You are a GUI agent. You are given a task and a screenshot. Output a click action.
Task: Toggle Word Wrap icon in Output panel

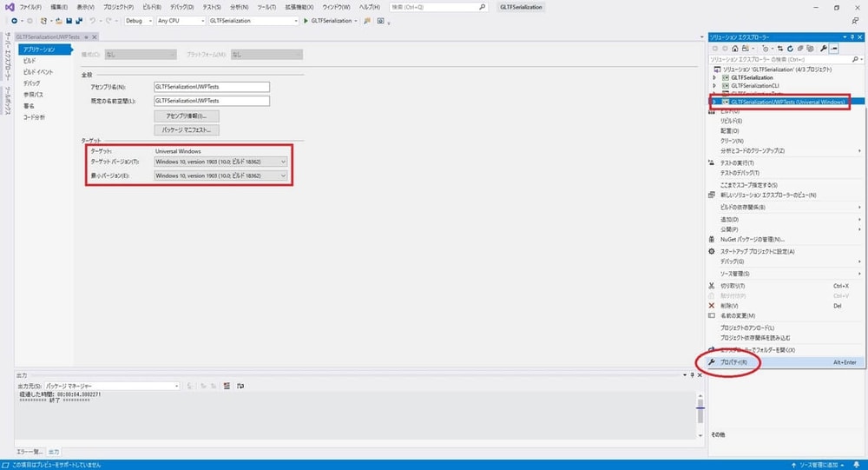(240, 386)
